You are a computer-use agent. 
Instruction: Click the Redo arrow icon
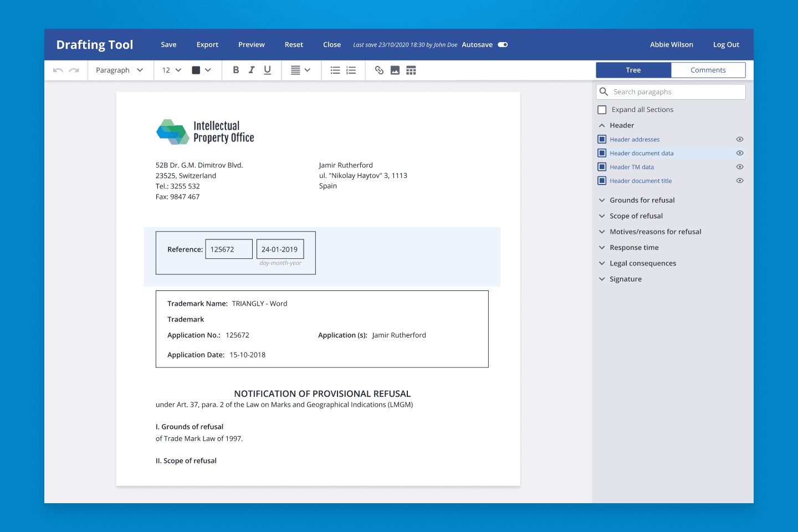coord(74,70)
